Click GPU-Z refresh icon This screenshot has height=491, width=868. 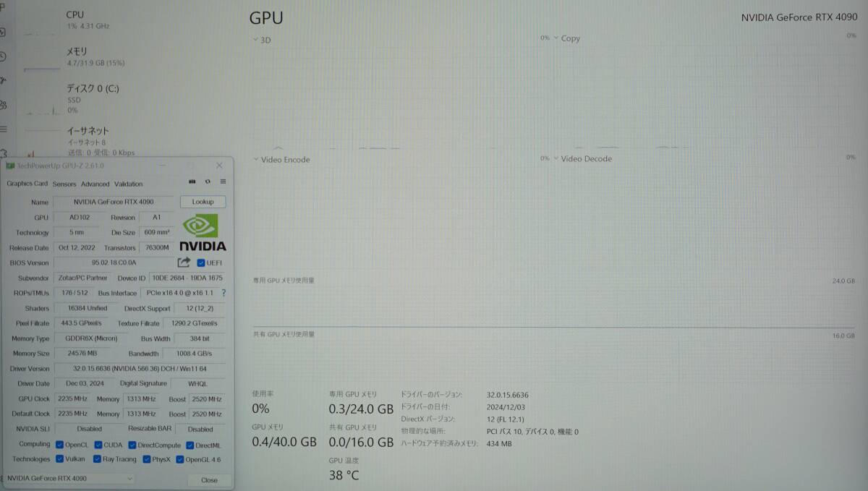point(208,182)
